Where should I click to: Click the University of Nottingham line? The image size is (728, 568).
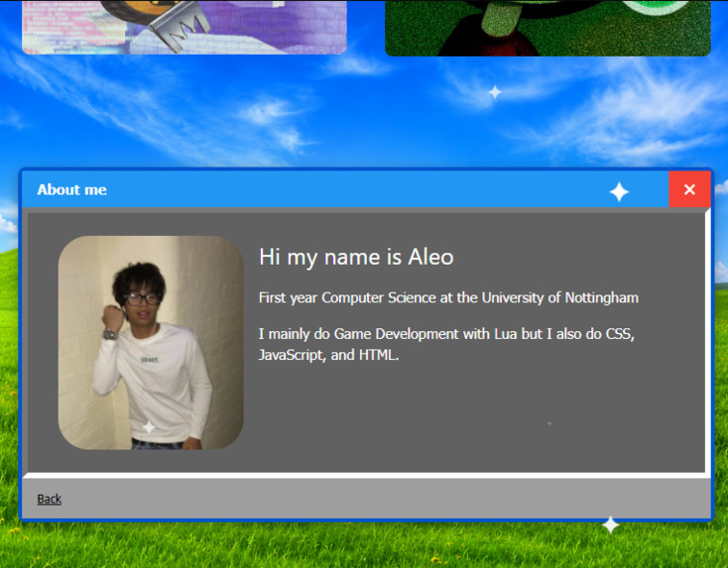(x=448, y=297)
